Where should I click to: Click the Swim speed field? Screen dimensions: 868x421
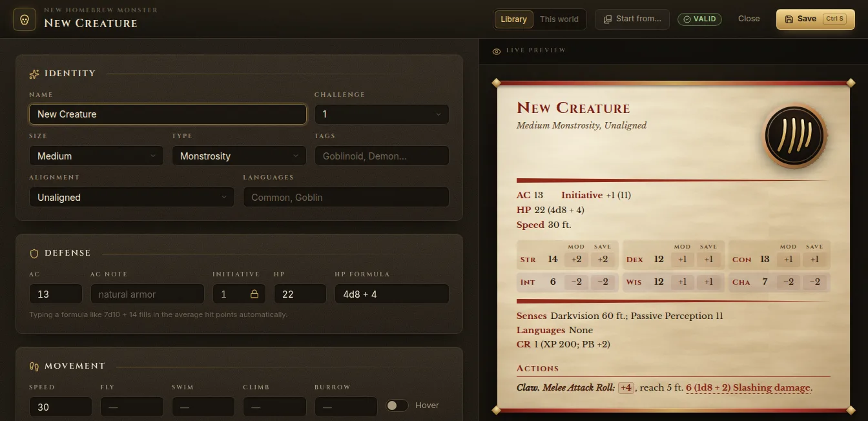203,407
